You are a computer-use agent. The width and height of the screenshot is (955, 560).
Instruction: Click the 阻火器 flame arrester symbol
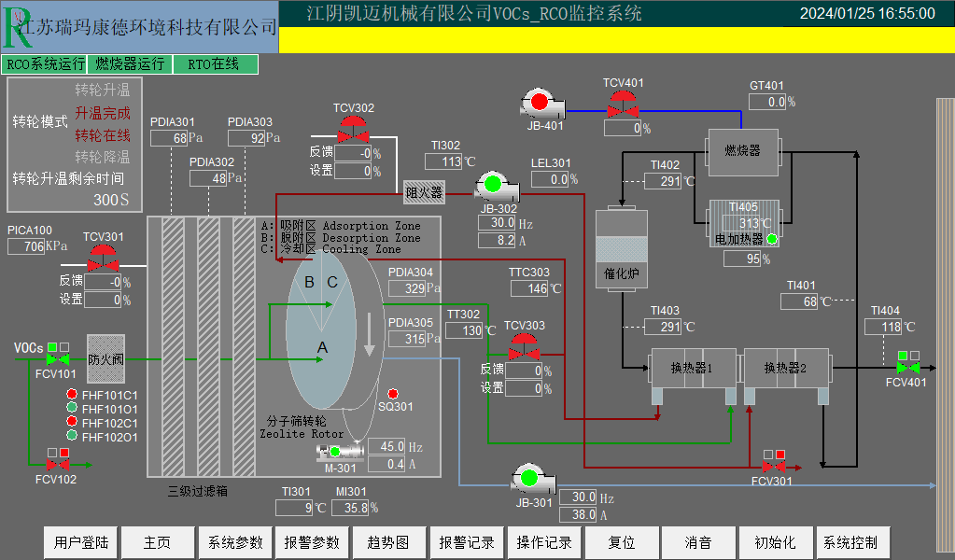(424, 192)
